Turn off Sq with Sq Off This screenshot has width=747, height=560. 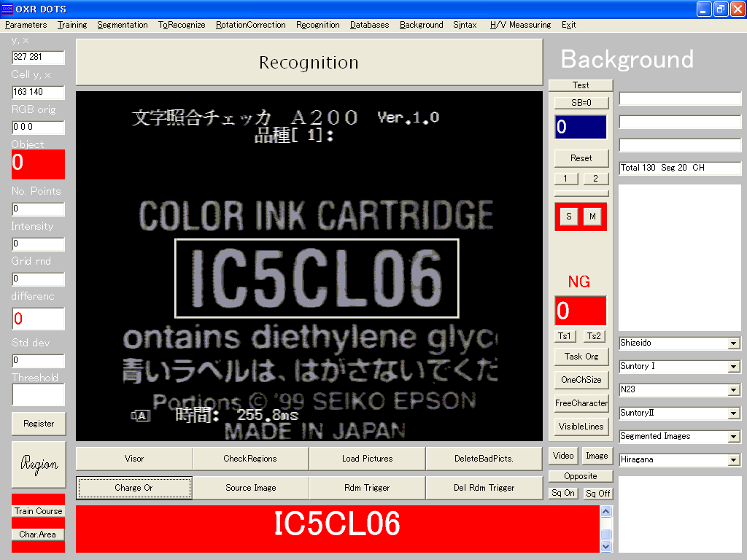(598, 494)
